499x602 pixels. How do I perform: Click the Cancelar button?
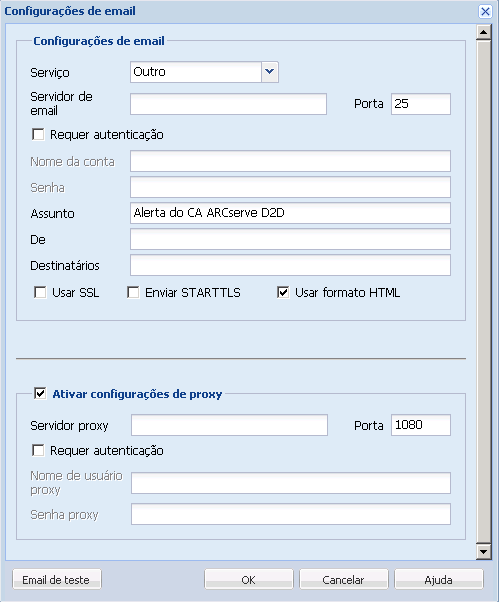coord(344,579)
